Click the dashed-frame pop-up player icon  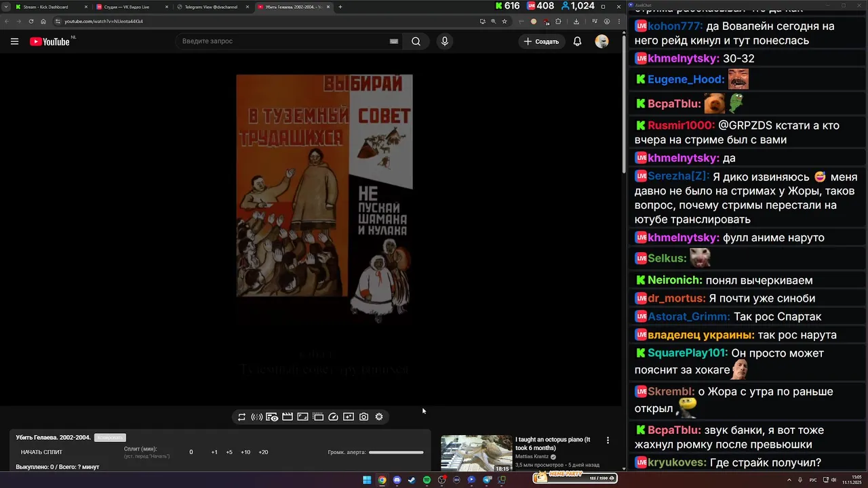[x=318, y=417]
